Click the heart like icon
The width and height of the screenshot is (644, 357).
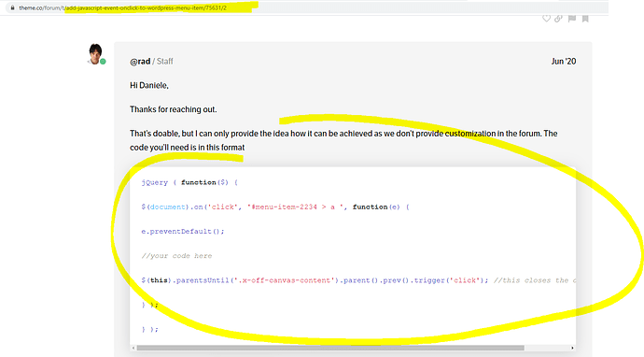click(546, 19)
